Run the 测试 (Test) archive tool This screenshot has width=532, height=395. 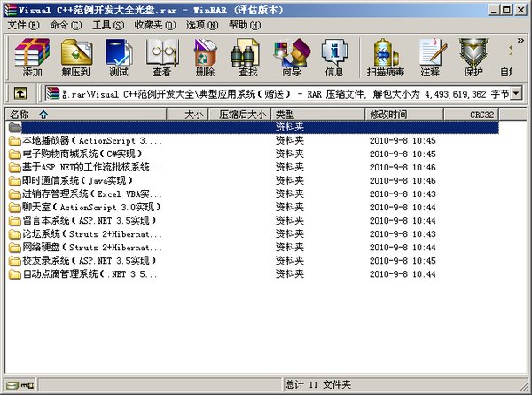click(119, 57)
